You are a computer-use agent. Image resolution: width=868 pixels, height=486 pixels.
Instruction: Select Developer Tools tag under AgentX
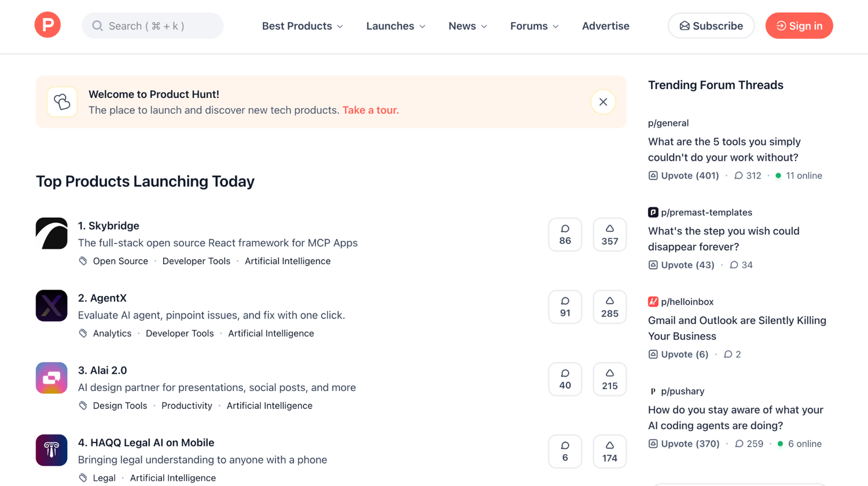[x=179, y=334]
